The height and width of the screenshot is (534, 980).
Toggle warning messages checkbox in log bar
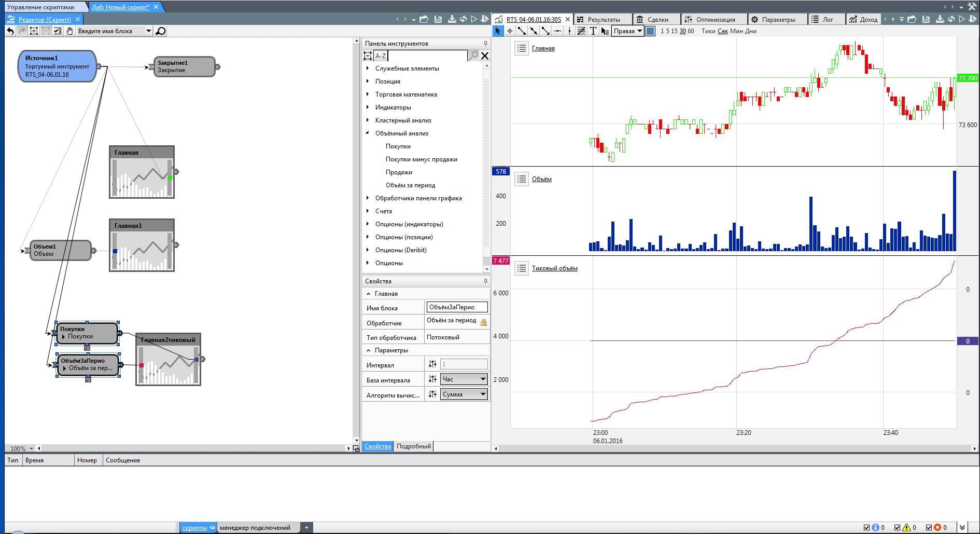(898, 528)
